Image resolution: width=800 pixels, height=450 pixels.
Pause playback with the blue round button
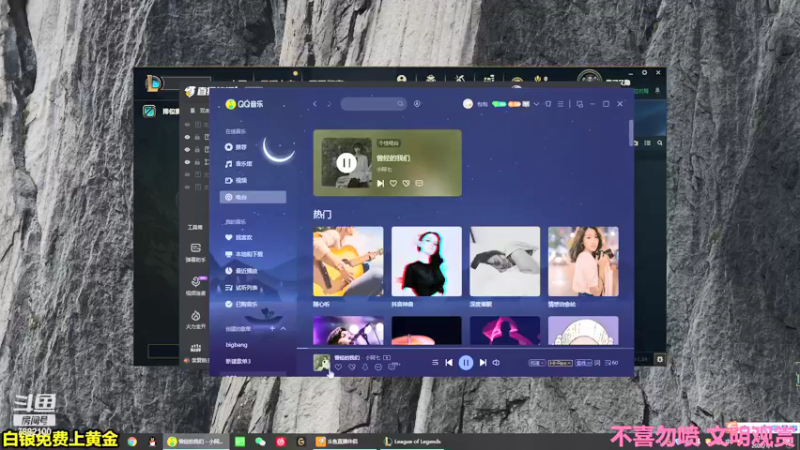pos(466,363)
